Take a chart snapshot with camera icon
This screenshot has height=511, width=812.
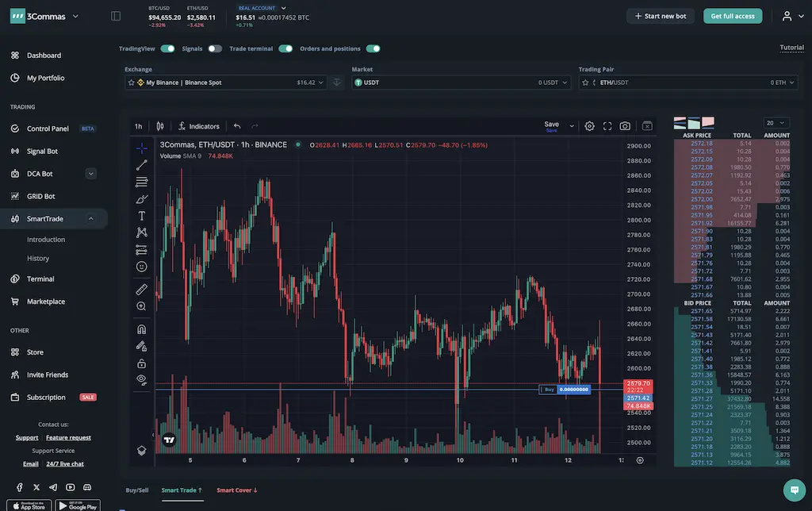tap(625, 126)
